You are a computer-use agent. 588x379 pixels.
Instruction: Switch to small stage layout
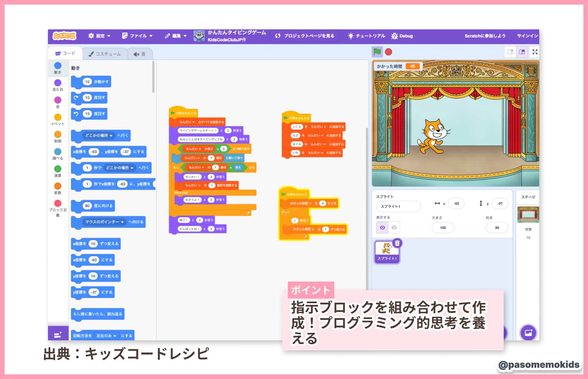click(x=510, y=52)
